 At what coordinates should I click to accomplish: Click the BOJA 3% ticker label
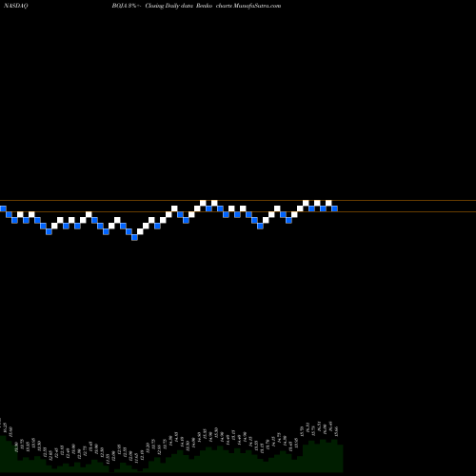[x=126, y=6]
